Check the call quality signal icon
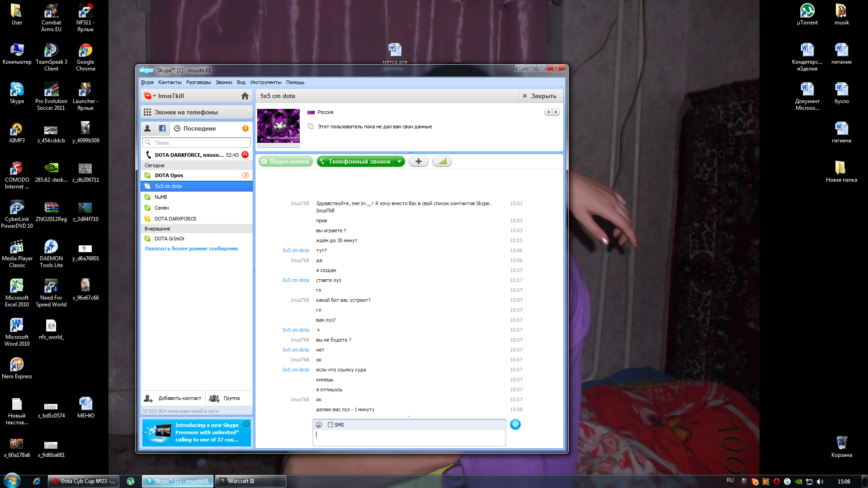The height and width of the screenshot is (488, 868). (x=442, y=161)
